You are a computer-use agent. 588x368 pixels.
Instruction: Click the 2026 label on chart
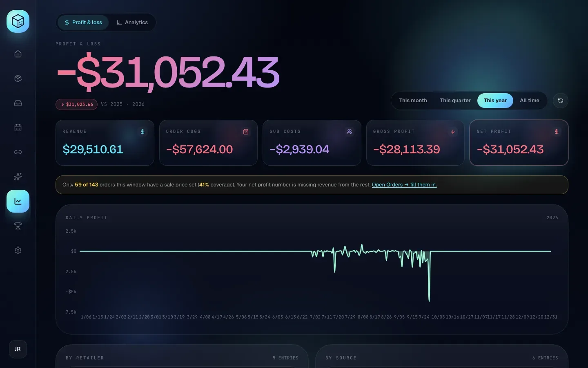coord(552,218)
